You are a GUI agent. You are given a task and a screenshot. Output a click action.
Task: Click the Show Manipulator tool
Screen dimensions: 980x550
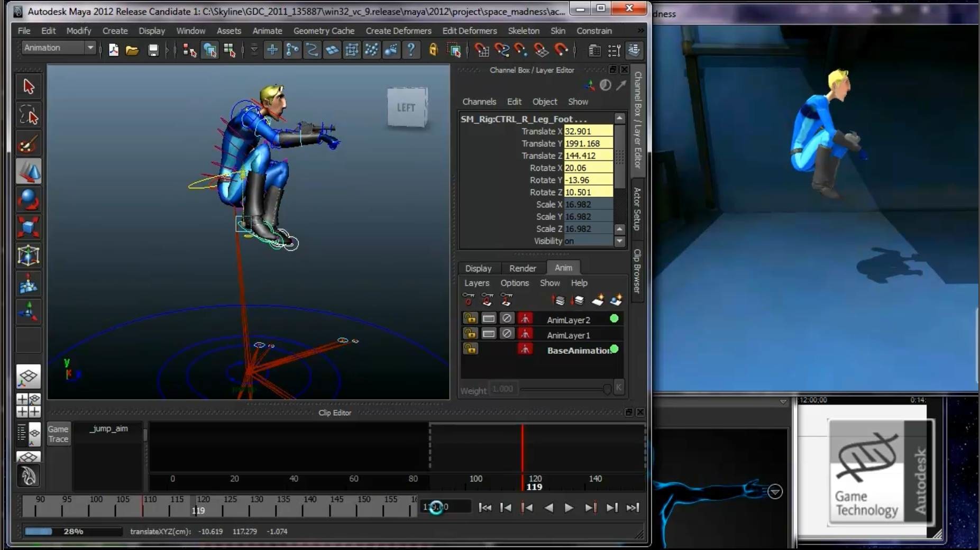click(x=29, y=312)
